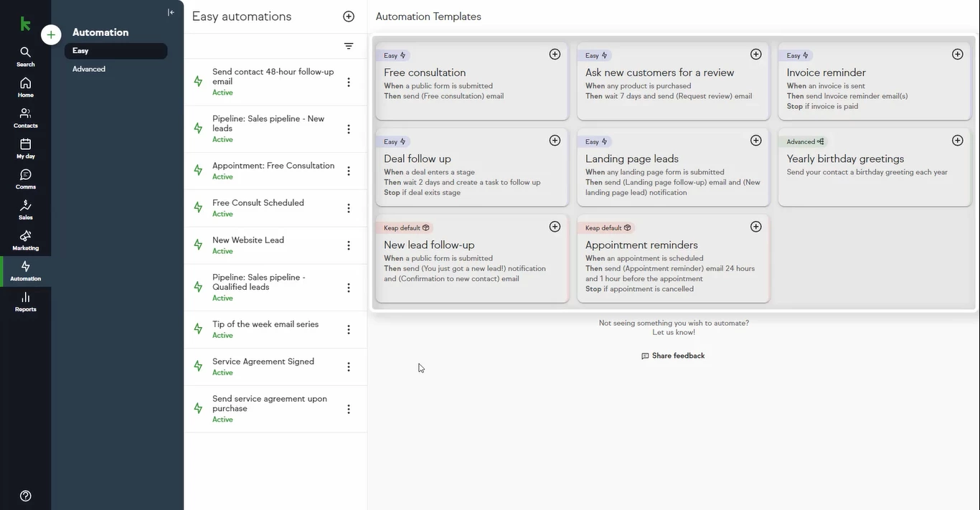Click lightning icon beside Free Consult Scheduled
The image size is (980, 510).
pyautogui.click(x=198, y=207)
